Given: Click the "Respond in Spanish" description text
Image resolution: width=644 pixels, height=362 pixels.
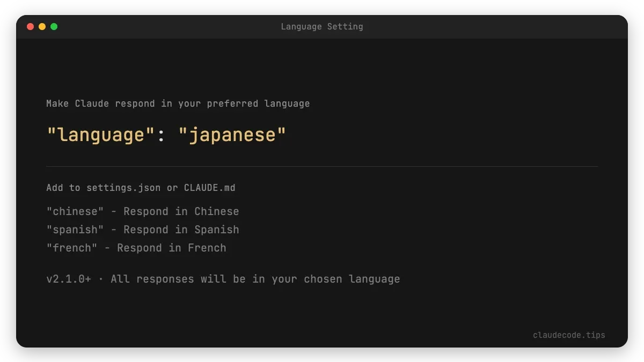Looking at the screenshot, I should pos(181,229).
